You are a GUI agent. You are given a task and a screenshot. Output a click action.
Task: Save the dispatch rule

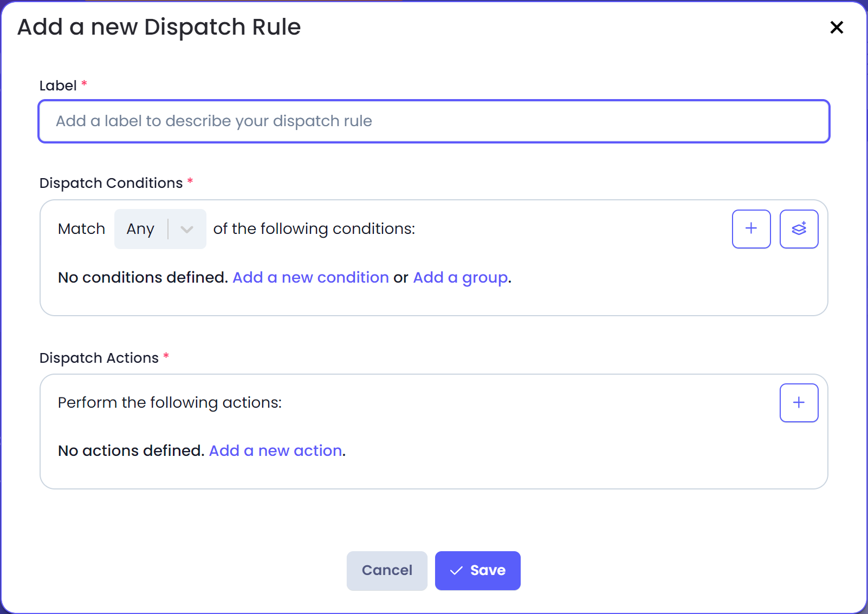[x=477, y=570]
